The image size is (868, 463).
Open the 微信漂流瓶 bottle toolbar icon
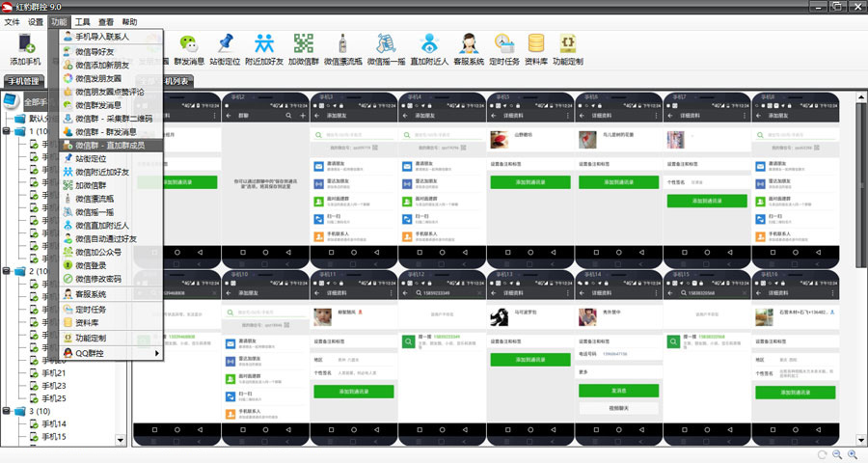tap(342, 49)
